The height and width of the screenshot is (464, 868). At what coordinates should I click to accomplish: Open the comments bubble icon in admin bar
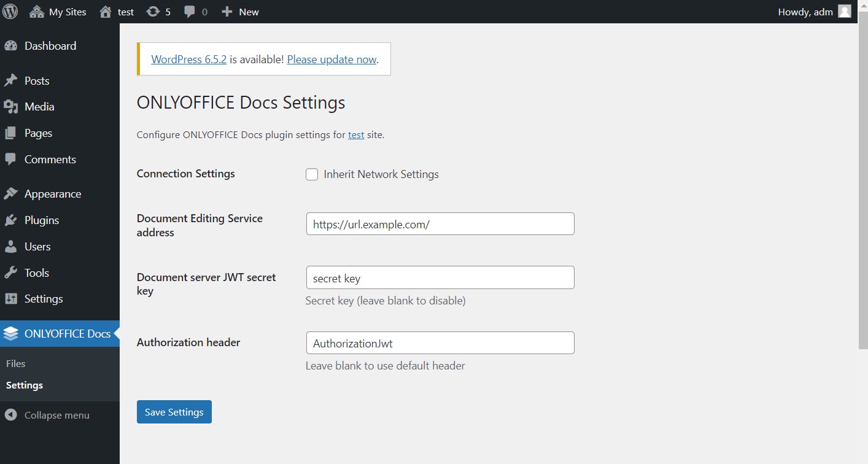point(190,12)
